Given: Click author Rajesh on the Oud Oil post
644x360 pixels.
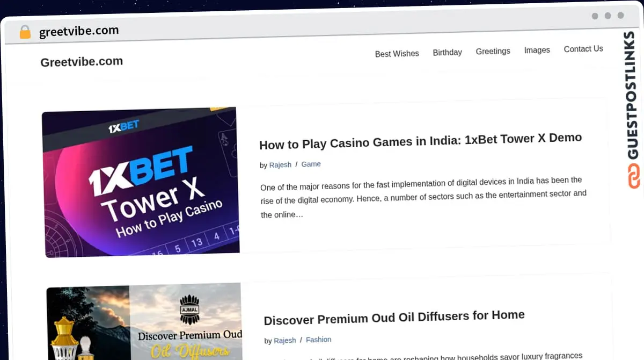Looking at the screenshot, I should 284,341.
